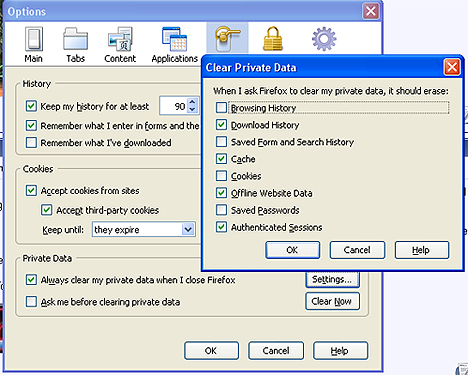Uncheck Accept cookies from sites

[x=31, y=191]
